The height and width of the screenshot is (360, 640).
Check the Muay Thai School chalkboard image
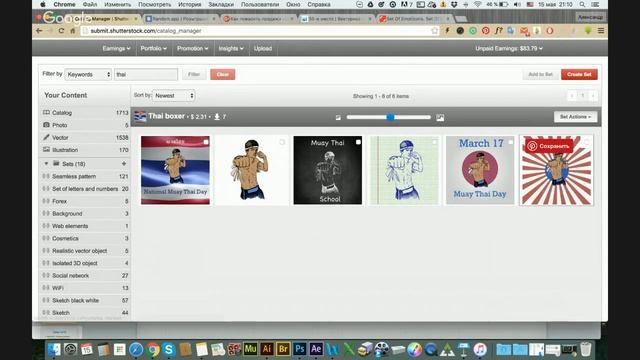pyautogui.click(x=358, y=142)
